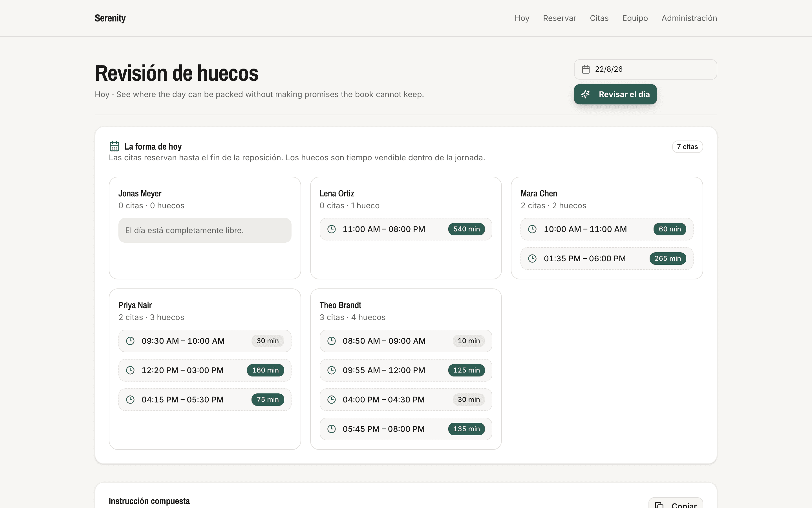Viewport: 812px width, 508px height.
Task: Click the '2 citas · 3 huecos' summary
Action: [x=151, y=317]
